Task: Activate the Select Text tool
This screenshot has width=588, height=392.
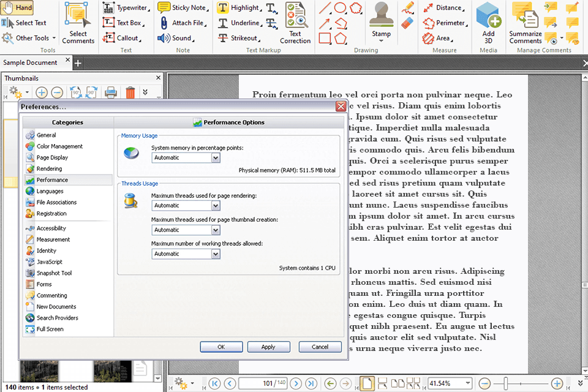Action: click(24, 23)
